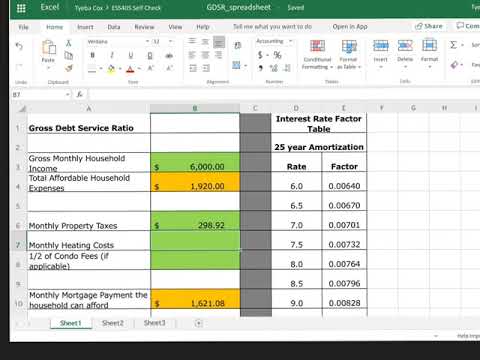Apply the Percent style icon
The height and width of the screenshot is (360, 480).
[277, 55]
